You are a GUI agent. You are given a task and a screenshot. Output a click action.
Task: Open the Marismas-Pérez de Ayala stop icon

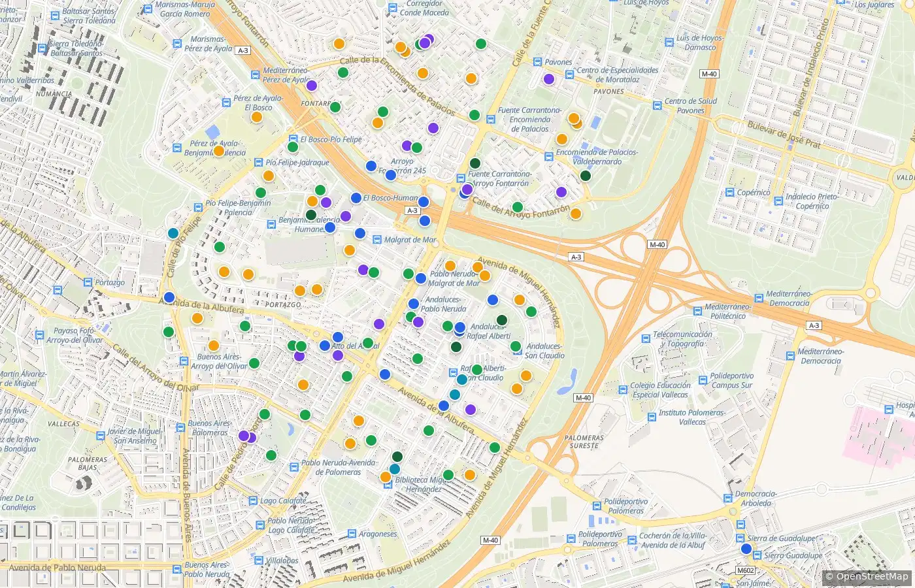click(177, 44)
